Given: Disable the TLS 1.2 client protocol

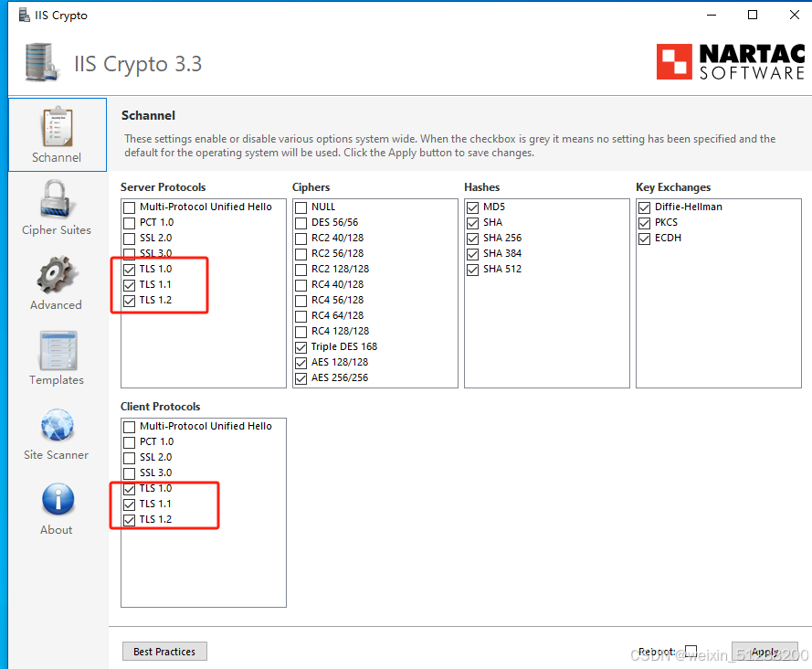Looking at the screenshot, I should 129,519.
